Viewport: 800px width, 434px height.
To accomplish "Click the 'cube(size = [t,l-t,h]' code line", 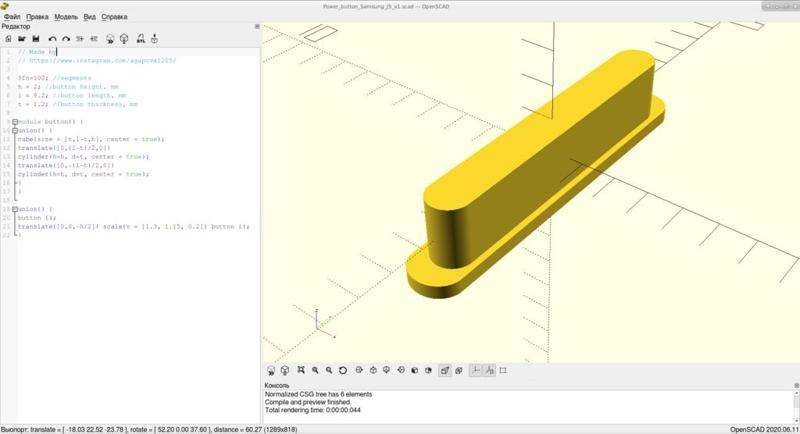I will tap(91, 139).
